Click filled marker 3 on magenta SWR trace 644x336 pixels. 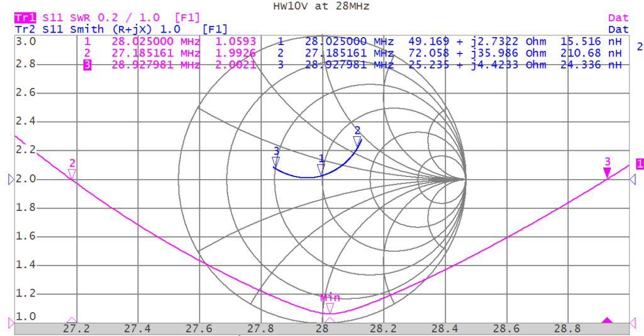pos(607,172)
